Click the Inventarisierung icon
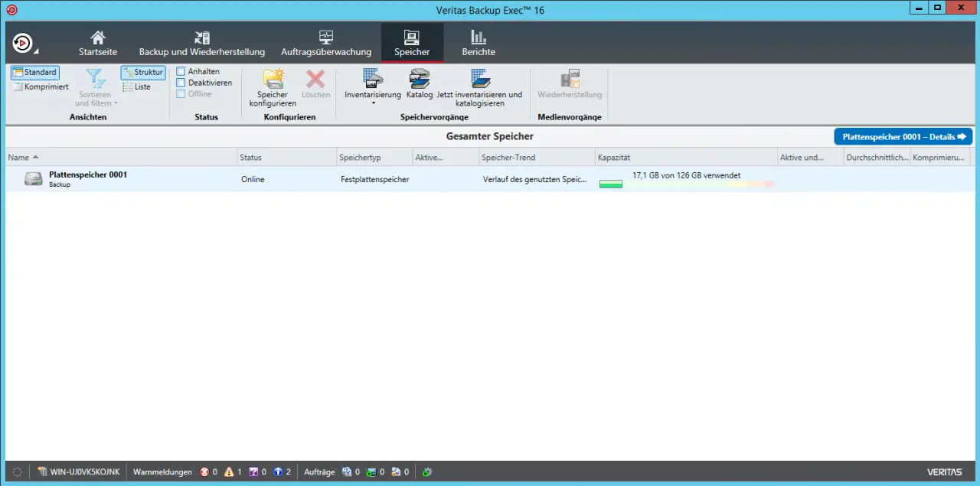Viewport: 980px width, 486px height. pyautogui.click(x=373, y=79)
